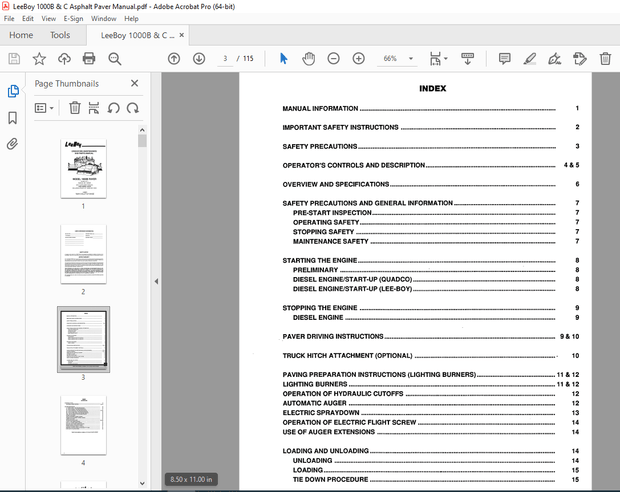This screenshot has width=620, height=492.
Task: Click 'PRE-START INSPECTION' index entry
Action: [x=332, y=213]
